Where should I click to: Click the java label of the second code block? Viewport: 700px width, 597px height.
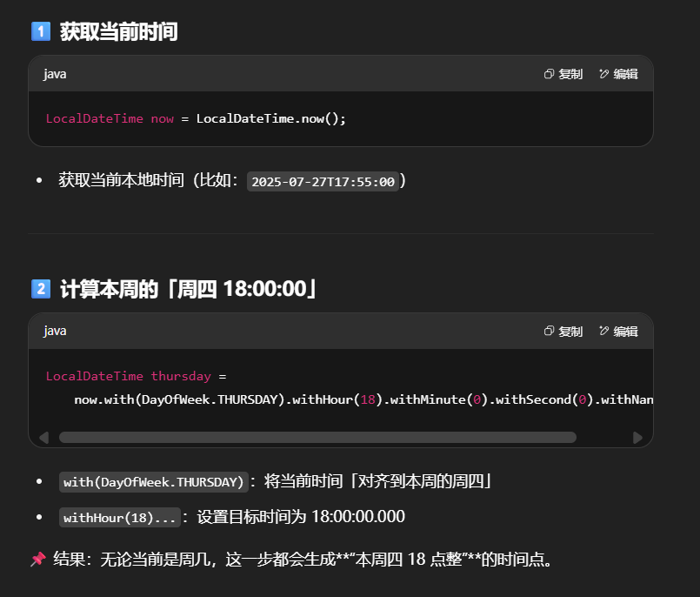(55, 331)
